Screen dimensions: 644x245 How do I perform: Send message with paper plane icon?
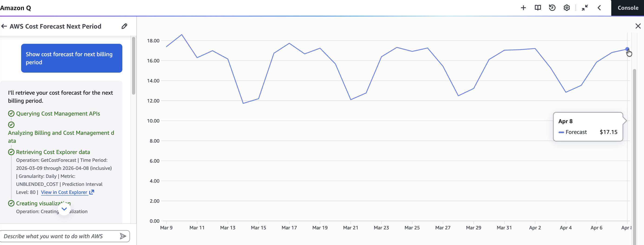coord(123,236)
